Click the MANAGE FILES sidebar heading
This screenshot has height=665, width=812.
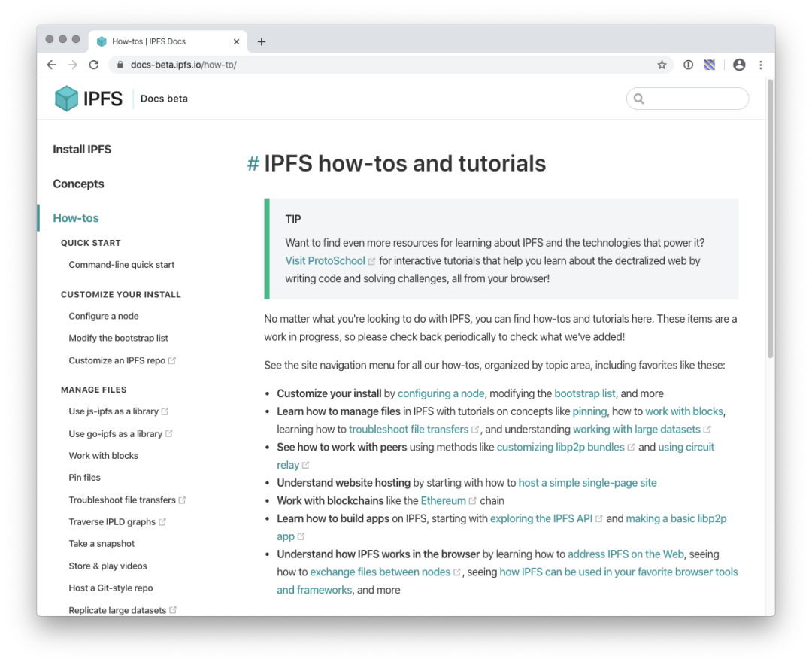tap(94, 390)
